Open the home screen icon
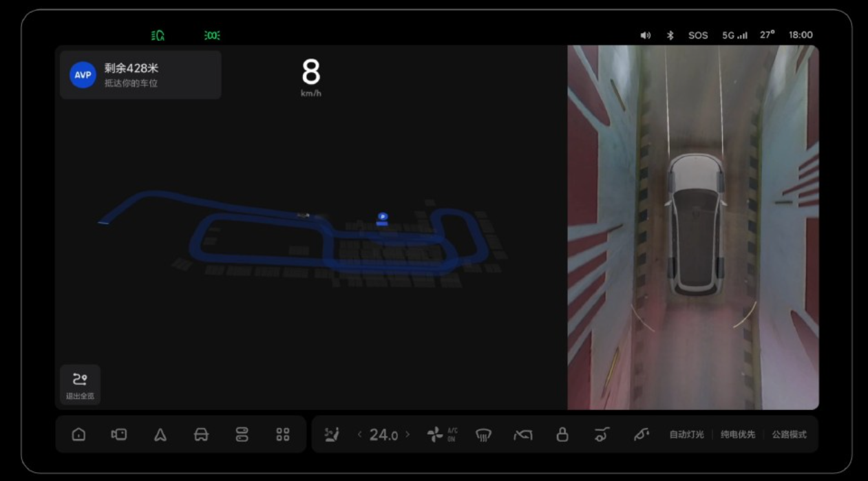Viewport: 868px width, 481px height. pos(79,434)
